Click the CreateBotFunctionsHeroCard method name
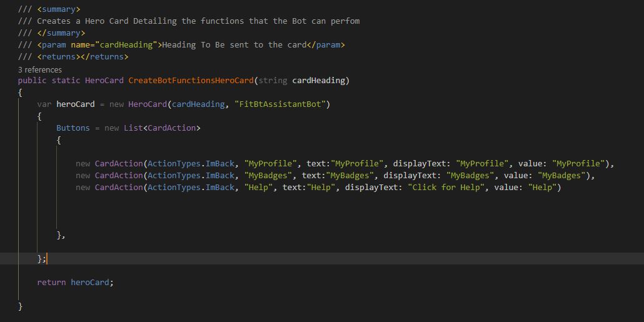 pyautogui.click(x=191, y=81)
